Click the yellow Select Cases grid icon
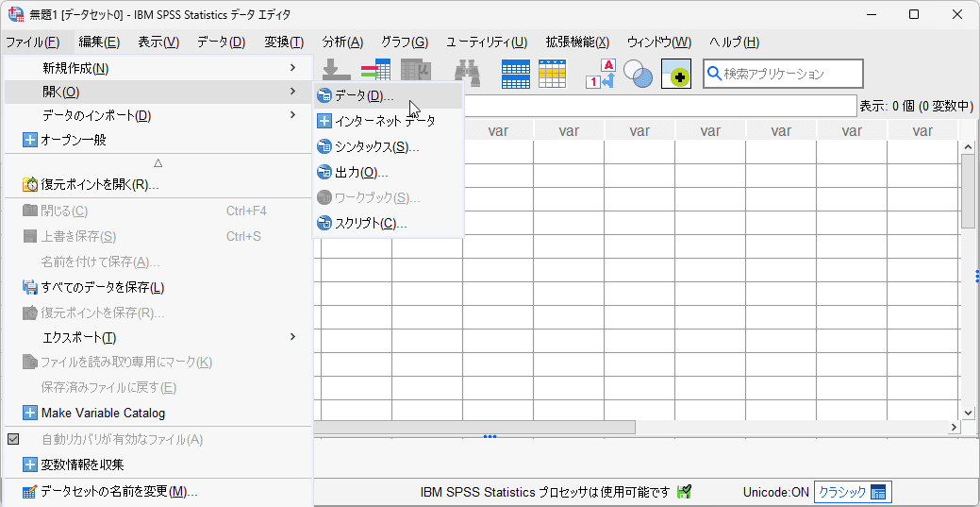Viewport: 980px width, 507px height. [552, 74]
